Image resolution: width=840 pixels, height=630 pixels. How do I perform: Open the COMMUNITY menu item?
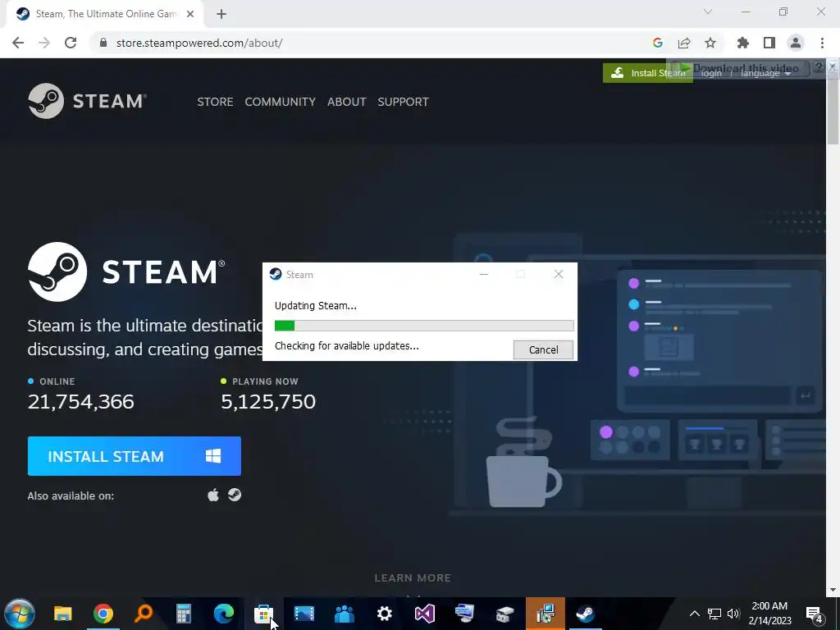[x=281, y=102]
